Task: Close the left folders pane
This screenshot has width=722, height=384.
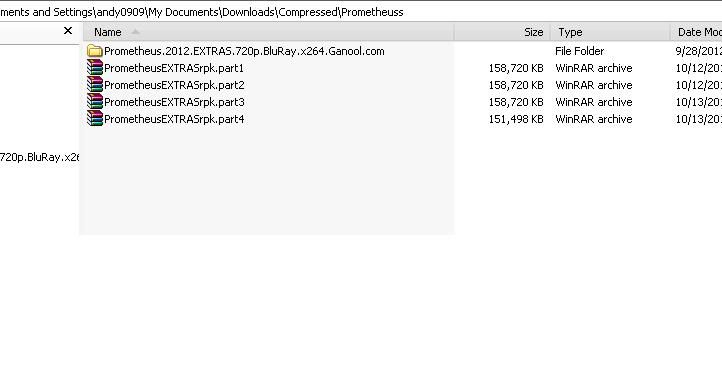Action: point(68,31)
